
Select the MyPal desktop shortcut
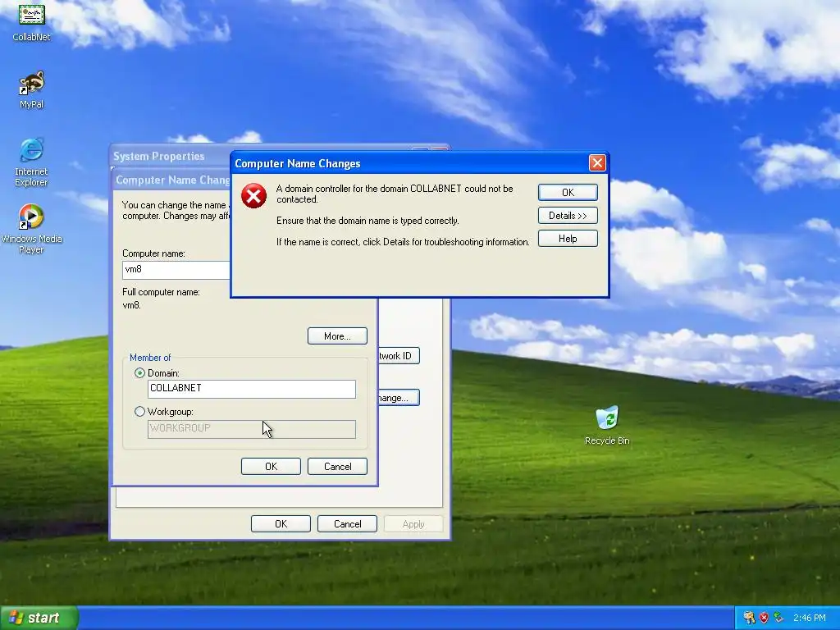tap(32, 89)
